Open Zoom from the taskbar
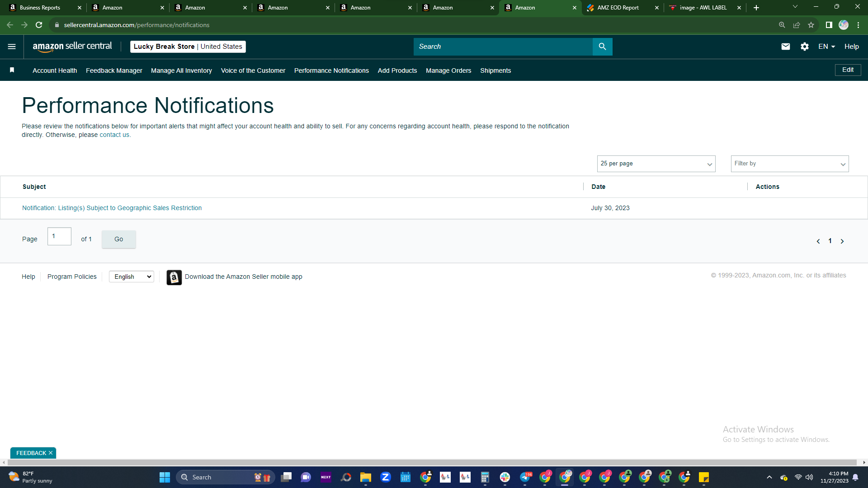 (x=386, y=477)
